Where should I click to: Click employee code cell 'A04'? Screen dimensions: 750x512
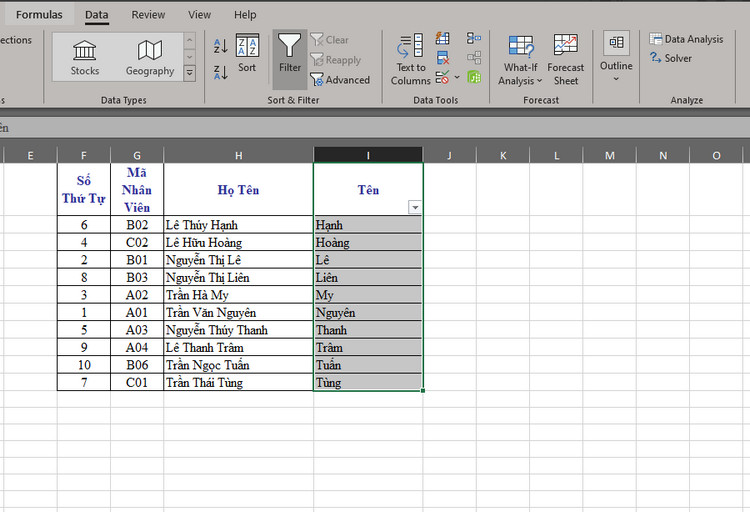click(x=137, y=347)
